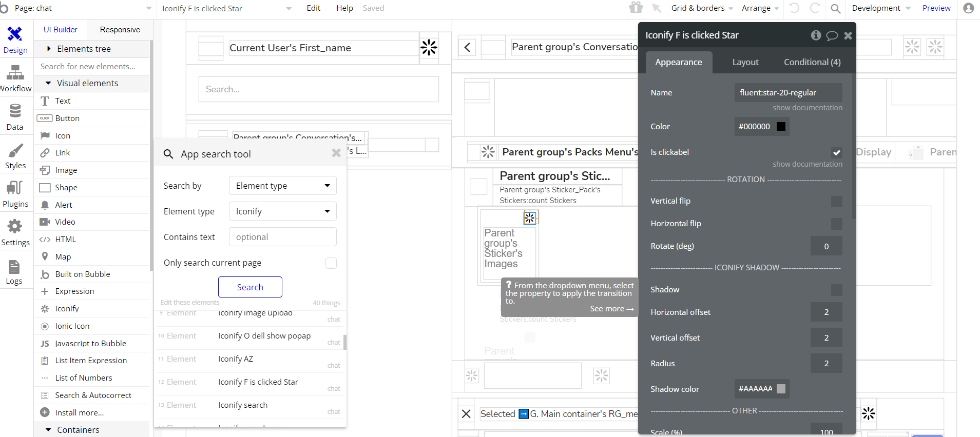The height and width of the screenshot is (437, 980).
Task: Switch to the Layout tab
Action: [x=745, y=62]
